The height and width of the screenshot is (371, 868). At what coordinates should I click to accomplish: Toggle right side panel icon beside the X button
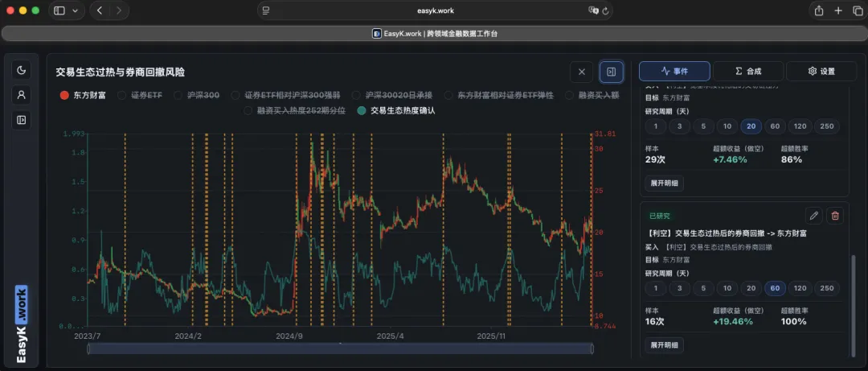[x=611, y=72]
